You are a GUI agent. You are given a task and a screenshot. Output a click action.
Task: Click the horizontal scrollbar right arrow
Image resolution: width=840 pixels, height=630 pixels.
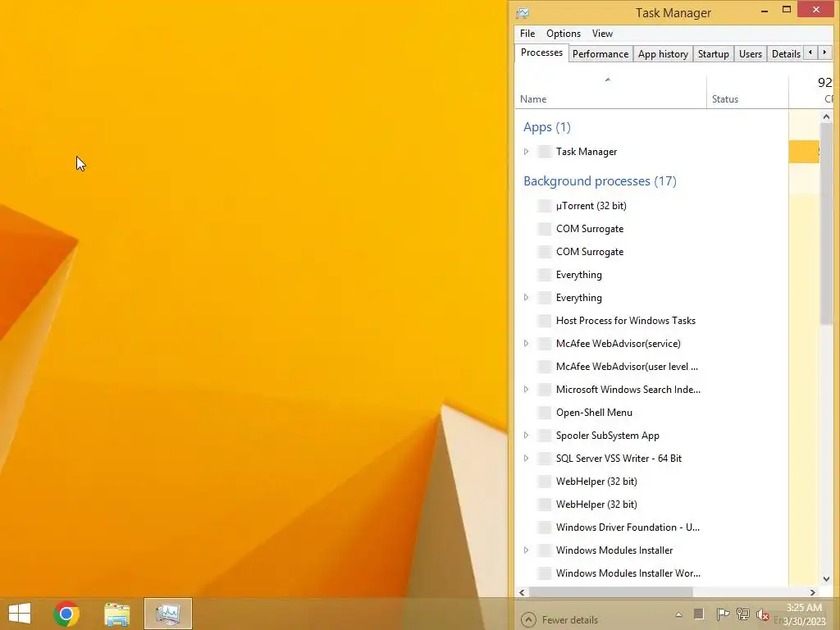click(x=813, y=592)
